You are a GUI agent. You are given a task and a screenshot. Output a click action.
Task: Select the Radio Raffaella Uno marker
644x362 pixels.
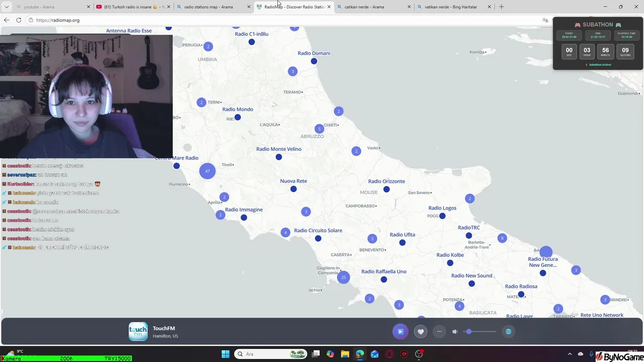tap(384, 280)
